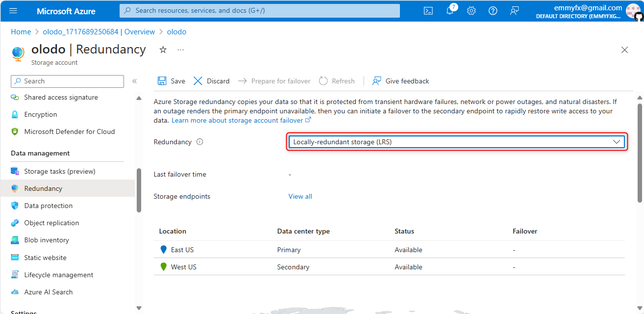Click the Discard button

coord(212,81)
